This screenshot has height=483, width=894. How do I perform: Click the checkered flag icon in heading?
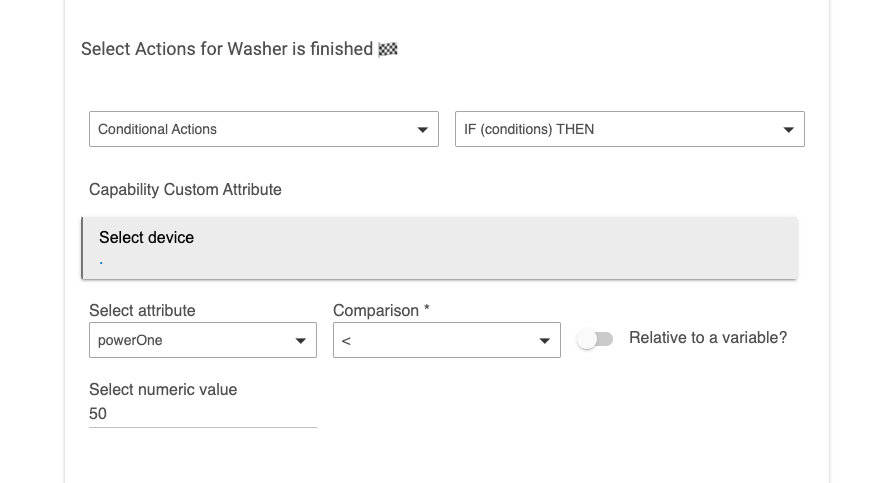(388, 50)
